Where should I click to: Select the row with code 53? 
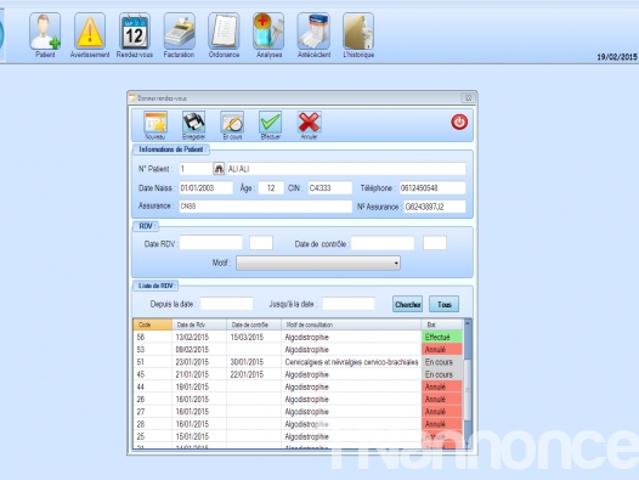(x=298, y=350)
